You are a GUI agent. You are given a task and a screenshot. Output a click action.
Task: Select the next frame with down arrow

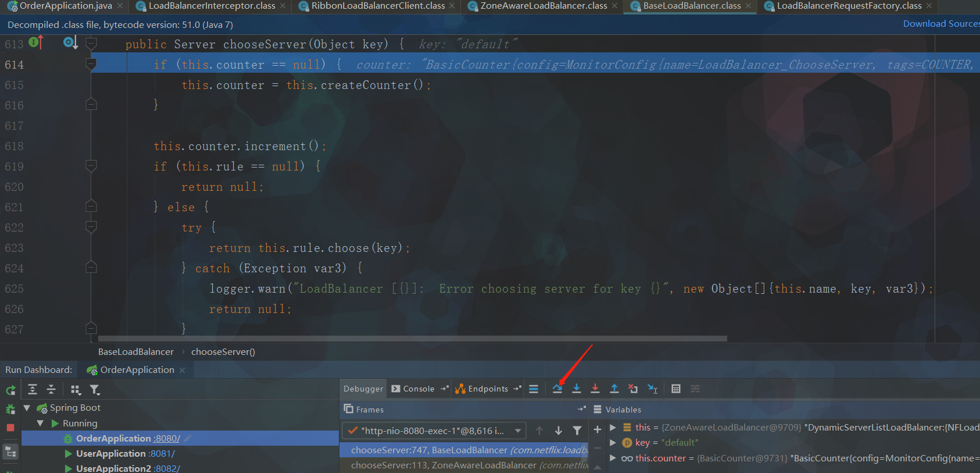[559, 431]
